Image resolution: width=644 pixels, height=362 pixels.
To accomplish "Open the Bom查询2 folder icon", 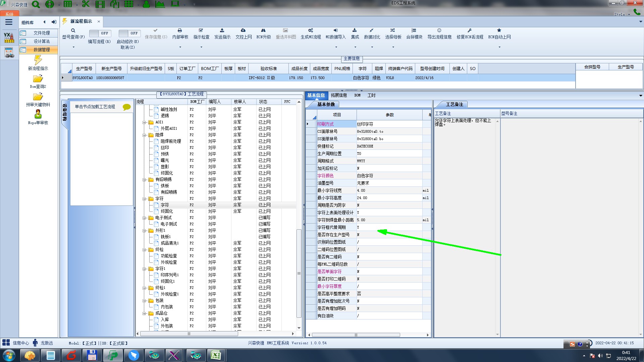I will pyautogui.click(x=38, y=79).
